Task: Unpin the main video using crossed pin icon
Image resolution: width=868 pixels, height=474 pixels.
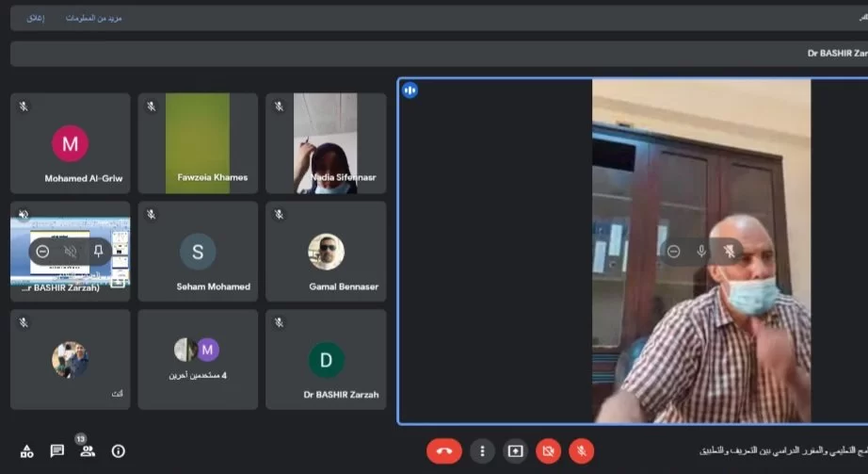Action: tap(730, 252)
